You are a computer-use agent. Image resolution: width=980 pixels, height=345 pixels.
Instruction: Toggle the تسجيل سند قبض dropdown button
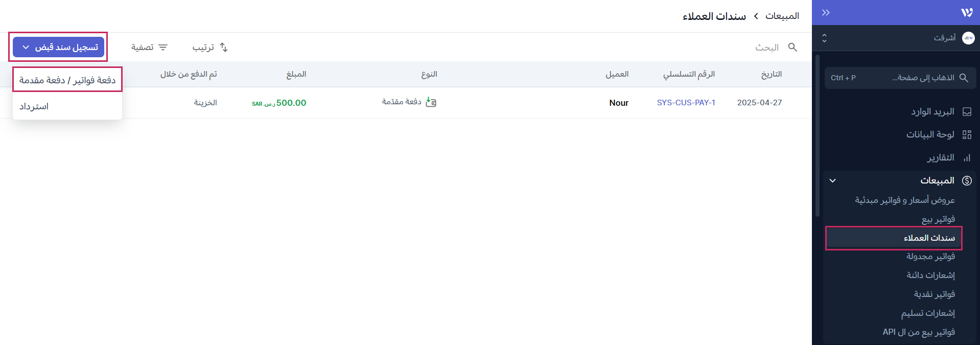pos(59,47)
